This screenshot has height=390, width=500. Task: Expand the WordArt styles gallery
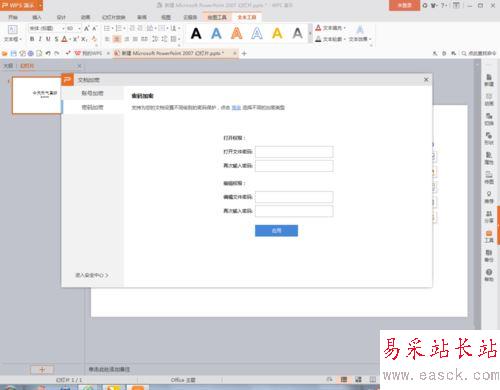click(x=310, y=33)
